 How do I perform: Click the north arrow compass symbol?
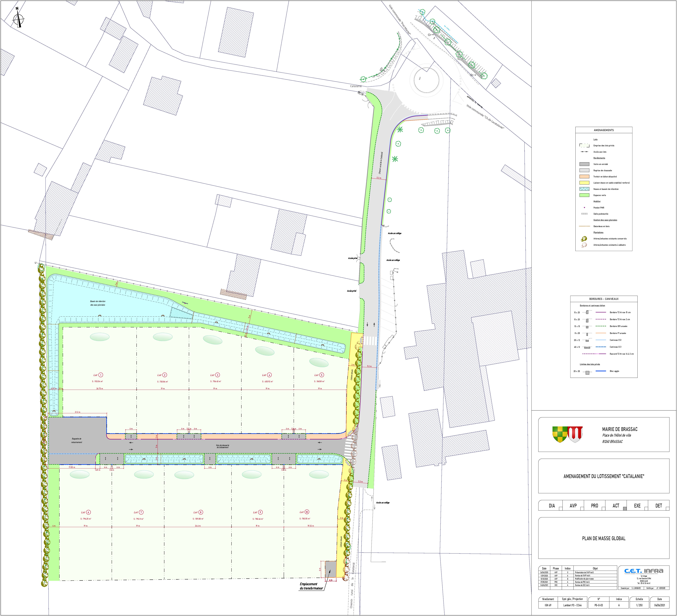(18, 19)
